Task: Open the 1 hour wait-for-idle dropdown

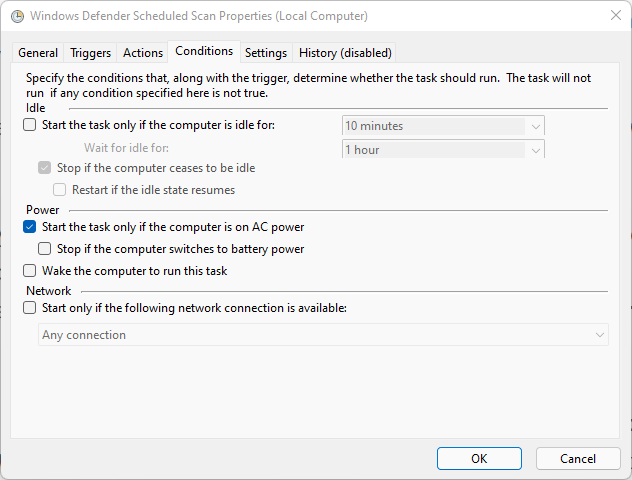Action: pos(443,149)
